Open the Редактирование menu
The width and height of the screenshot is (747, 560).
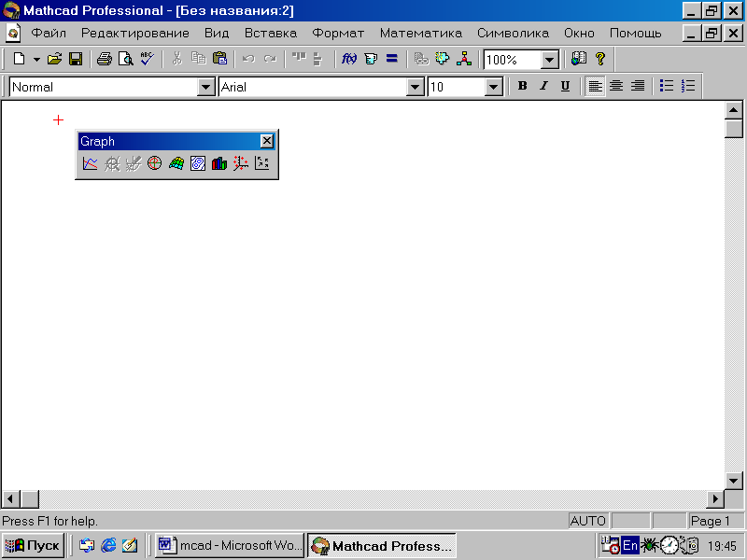pyautogui.click(x=135, y=34)
